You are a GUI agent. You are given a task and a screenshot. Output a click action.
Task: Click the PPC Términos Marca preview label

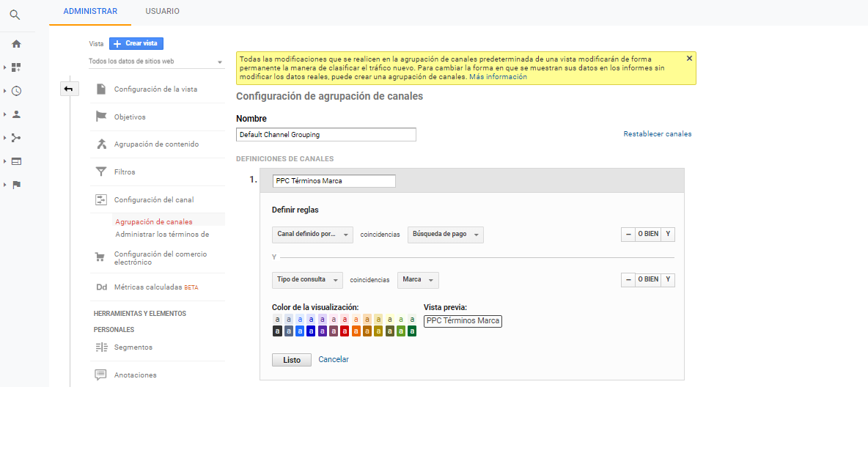pos(463,321)
